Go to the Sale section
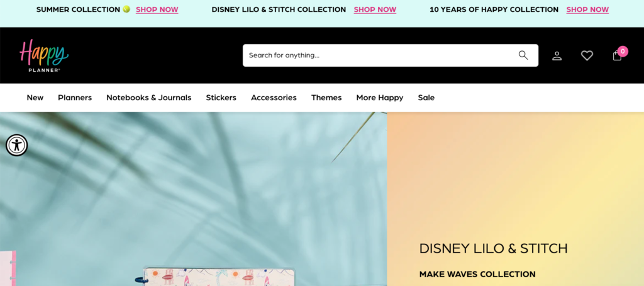 tap(426, 98)
